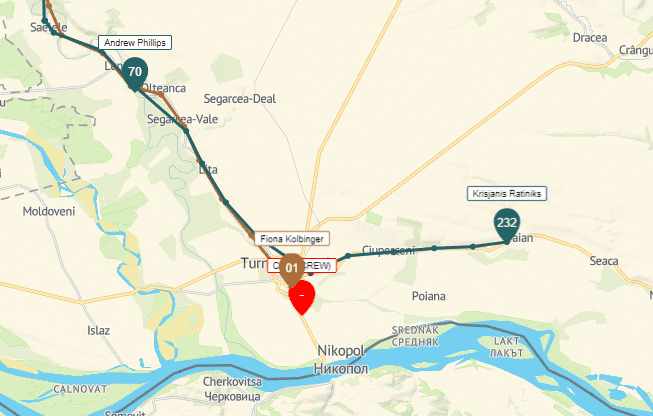Click the Nikopol city label
Viewport: 653px width, 416px height.
point(341,351)
